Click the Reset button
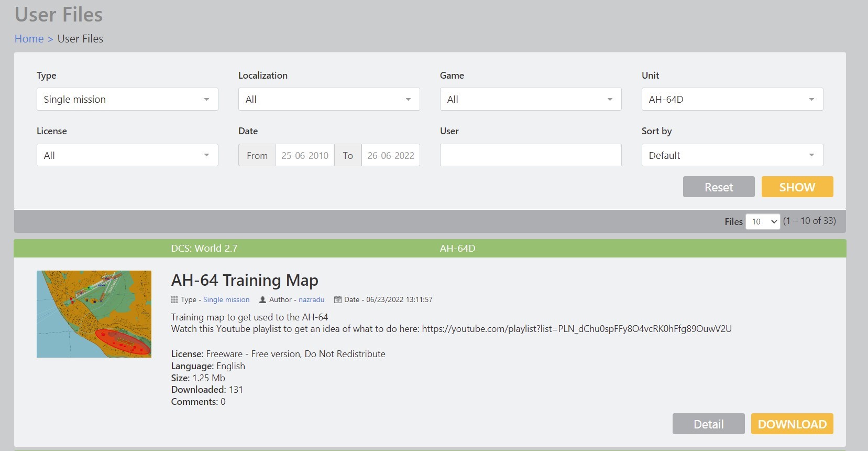 pos(719,187)
